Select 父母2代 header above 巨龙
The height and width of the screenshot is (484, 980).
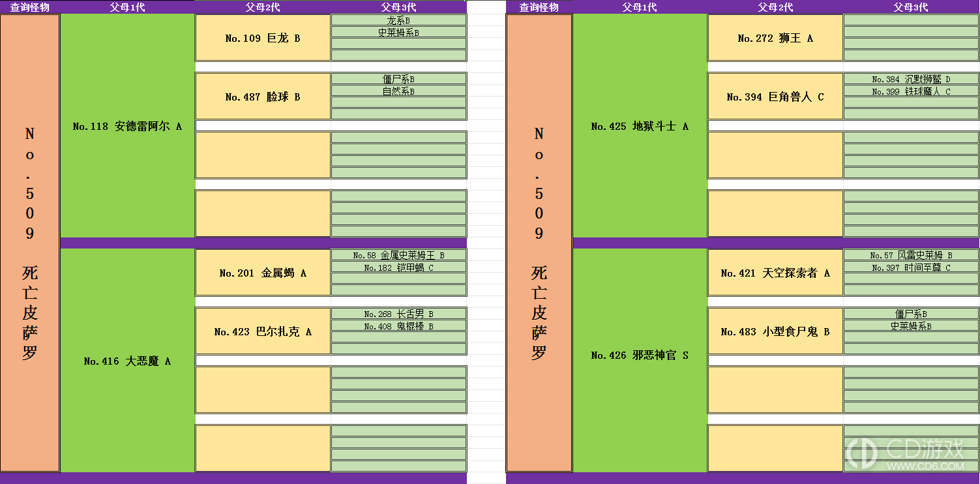263,7
